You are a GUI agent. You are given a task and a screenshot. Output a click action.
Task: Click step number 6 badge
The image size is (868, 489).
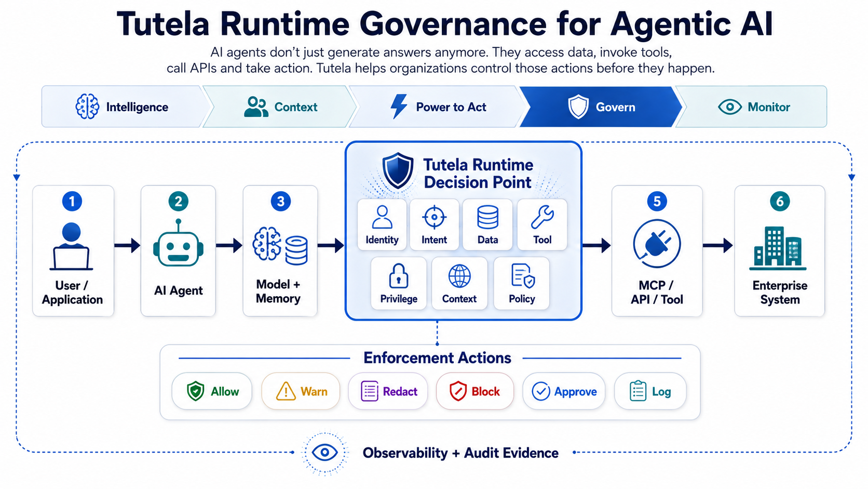(x=780, y=201)
